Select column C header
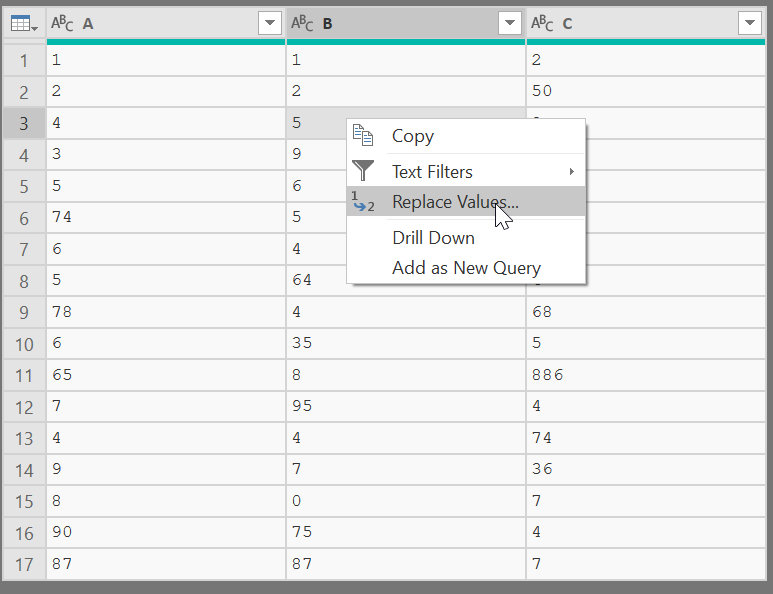Image resolution: width=773 pixels, height=594 pixels. (x=646, y=23)
